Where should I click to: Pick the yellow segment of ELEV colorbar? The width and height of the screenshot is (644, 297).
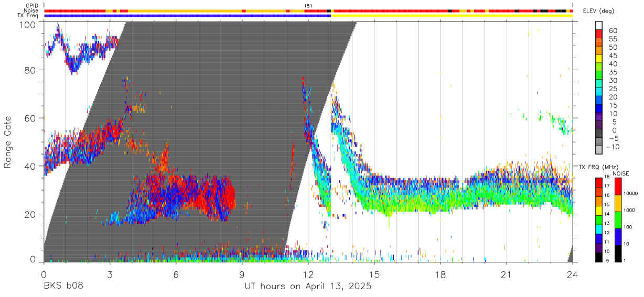[x=599, y=60]
